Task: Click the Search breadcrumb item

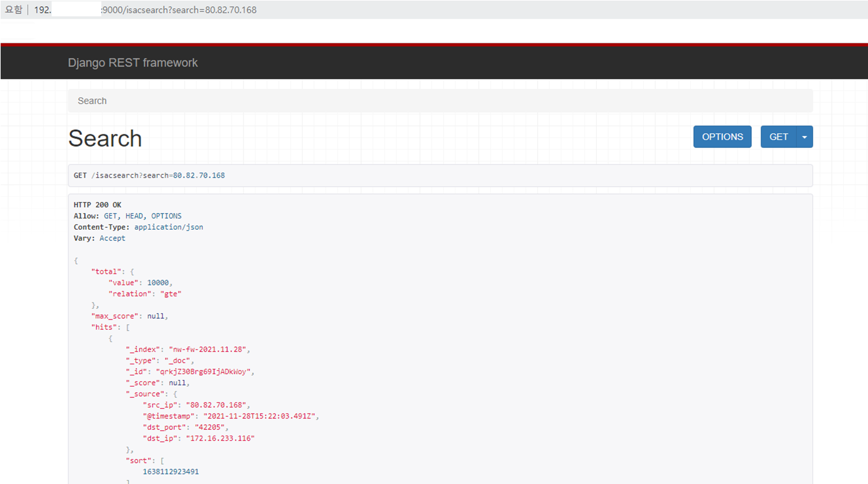Action: [x=92, y=101]
